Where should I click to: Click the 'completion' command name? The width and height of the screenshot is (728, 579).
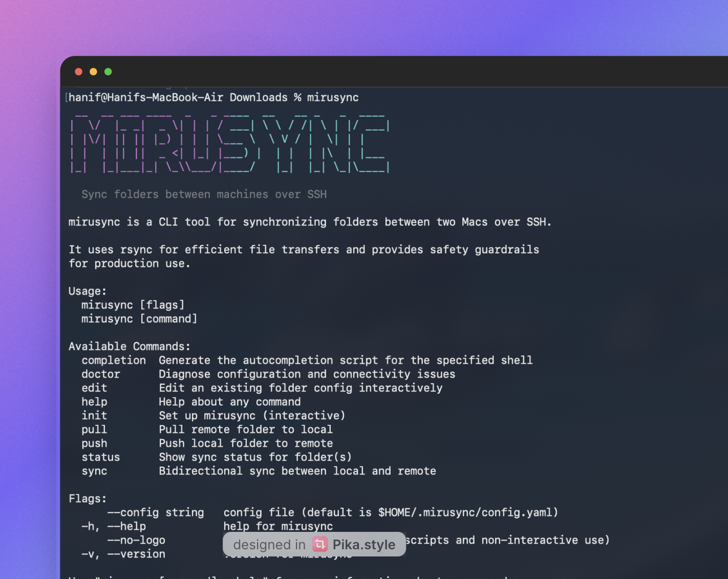(x=114, y=360)
